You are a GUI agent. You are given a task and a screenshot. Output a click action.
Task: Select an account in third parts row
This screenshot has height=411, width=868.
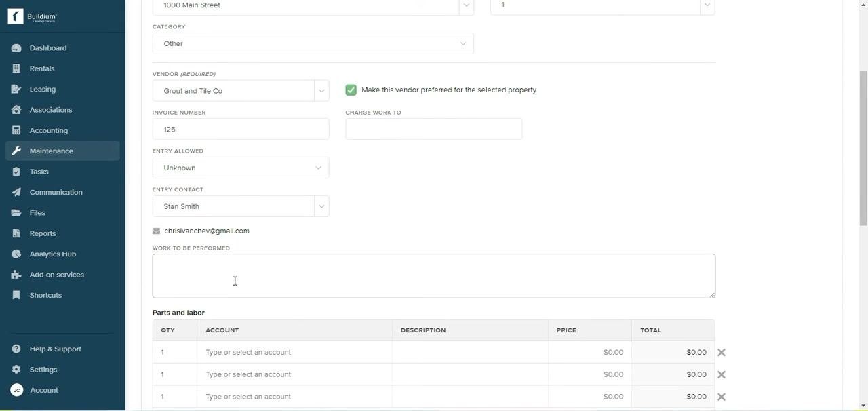point(294,397)
